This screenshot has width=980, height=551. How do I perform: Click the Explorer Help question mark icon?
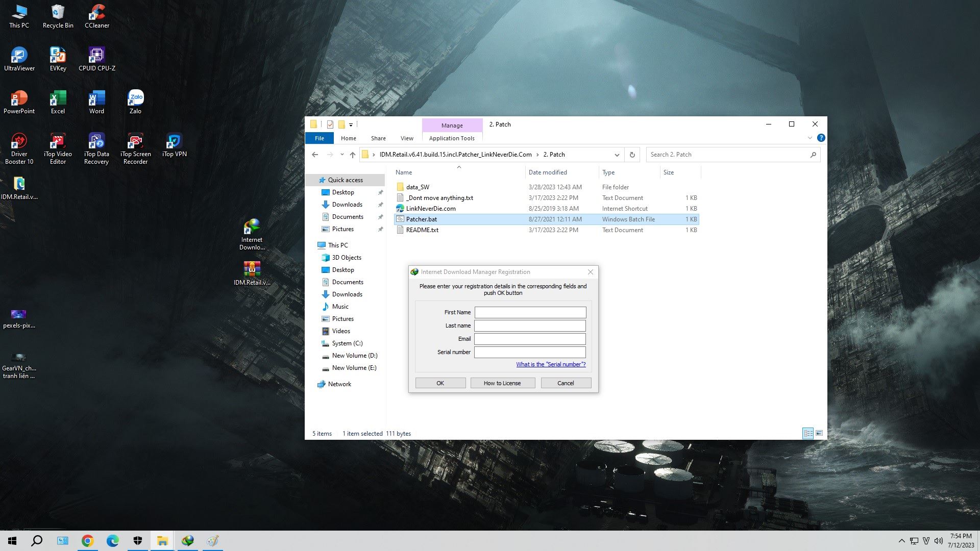[821, 138]
